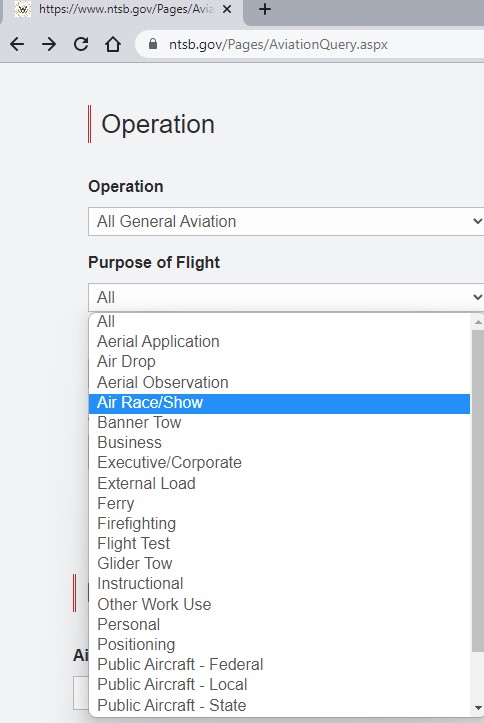
Task: Switch to the ntsb.gov AviationQuery tab
Action: click(124, 9)
